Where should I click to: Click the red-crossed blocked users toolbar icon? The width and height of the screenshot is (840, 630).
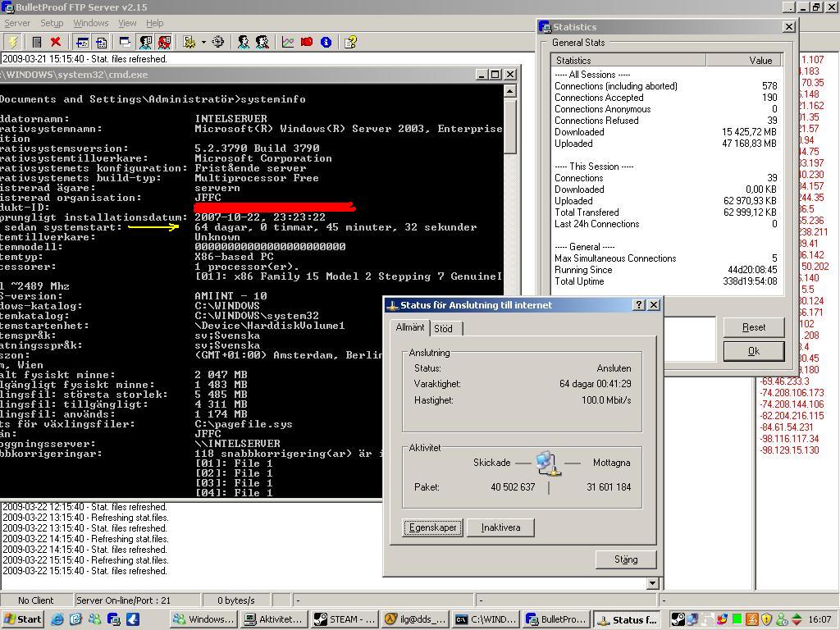point(164,42)
